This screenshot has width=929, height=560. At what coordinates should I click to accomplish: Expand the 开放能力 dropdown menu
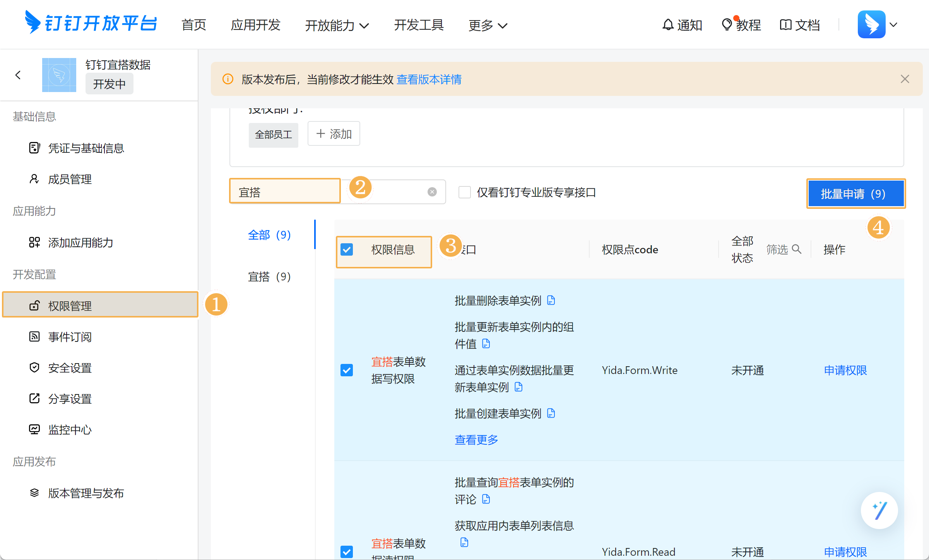(337, 26)
